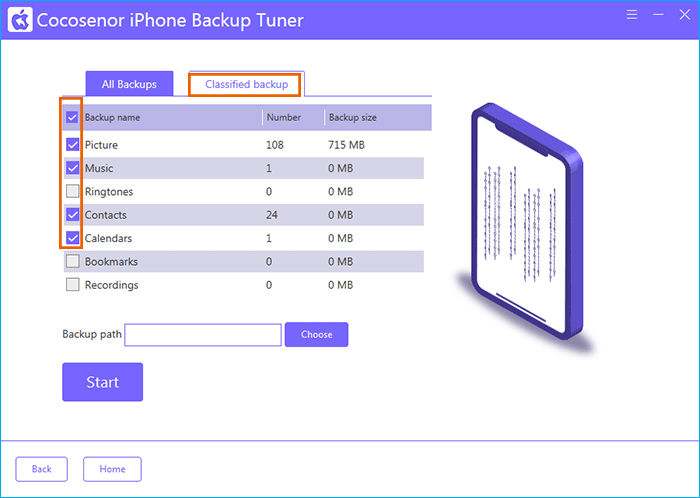Select the Bookmarks row label
Screen dimensions: 700x498
tap(111, 261)
